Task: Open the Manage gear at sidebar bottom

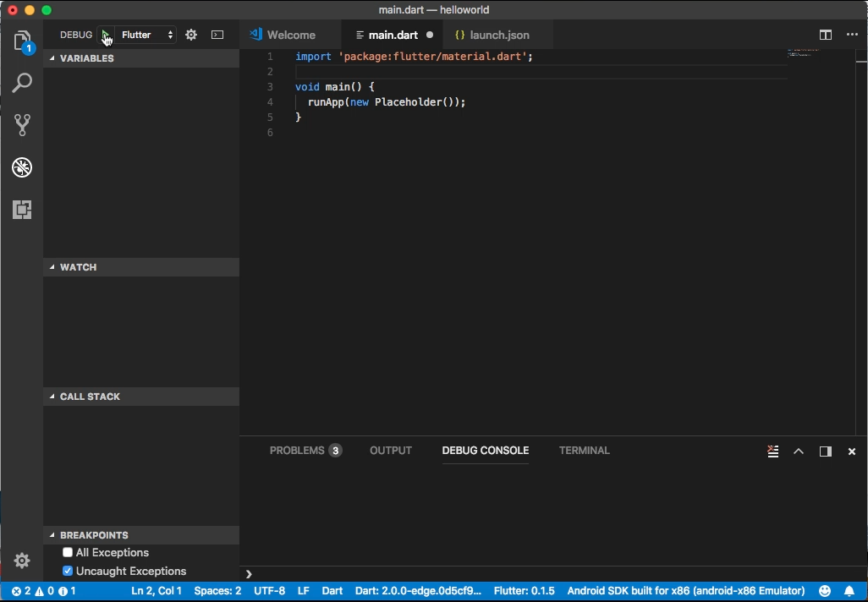Action: [22, 561]
